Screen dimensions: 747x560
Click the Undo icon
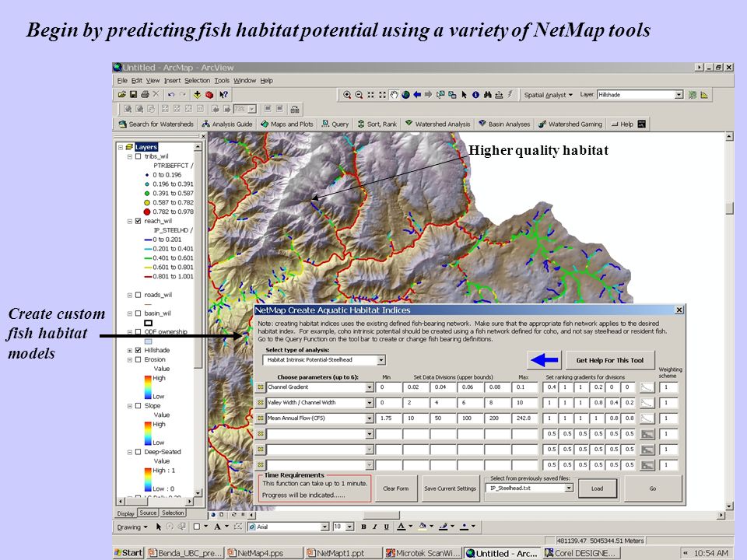tap(171, 95)
